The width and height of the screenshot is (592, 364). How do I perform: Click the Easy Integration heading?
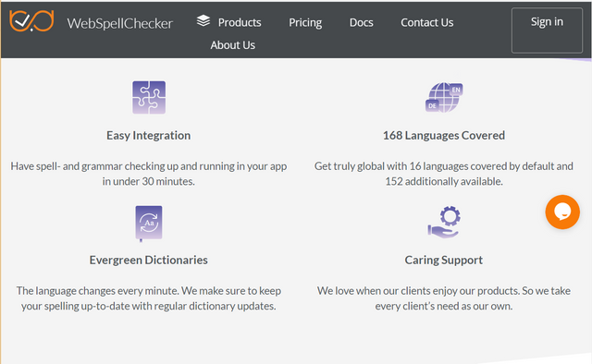(x=148, y=136)
